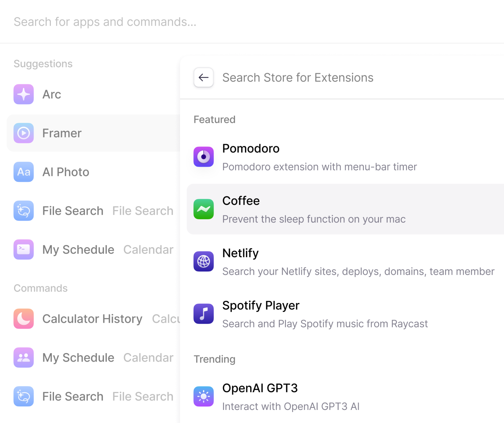Go back using the left arrow button

204,77
